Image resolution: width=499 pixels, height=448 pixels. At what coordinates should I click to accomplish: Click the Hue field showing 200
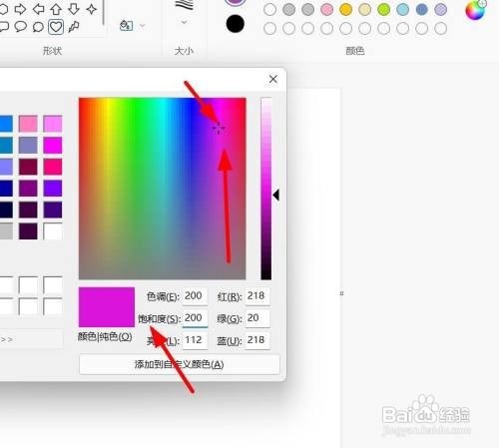point(195,296)
